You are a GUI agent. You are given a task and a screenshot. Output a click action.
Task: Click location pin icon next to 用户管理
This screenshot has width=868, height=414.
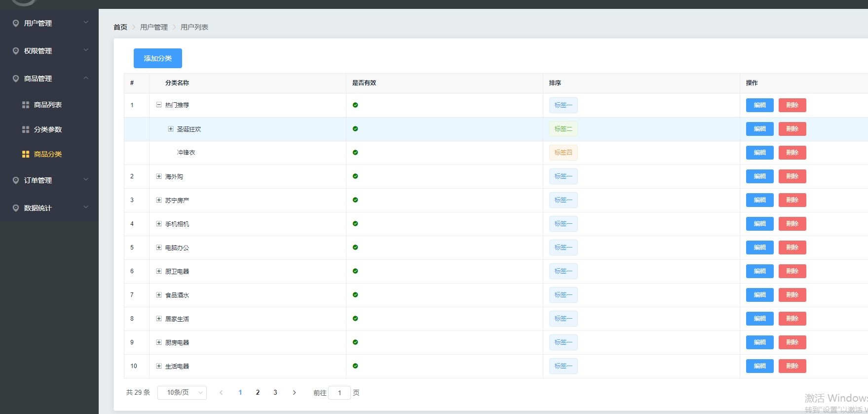16,23
